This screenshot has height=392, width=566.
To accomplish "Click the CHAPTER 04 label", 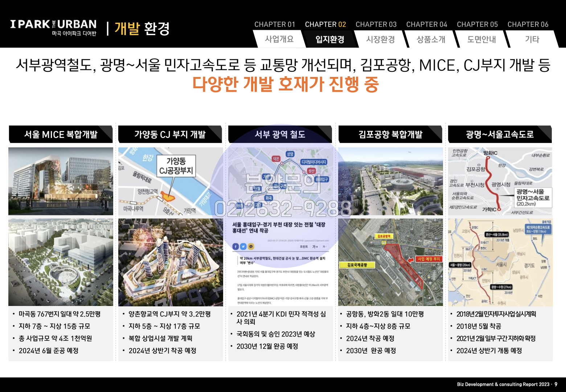I will point(427,24).
